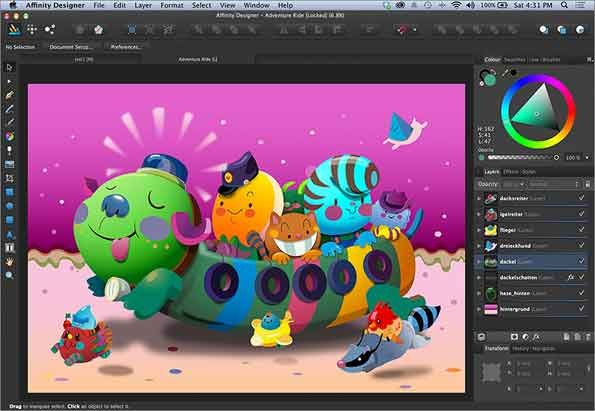Select the View hand tool
The image size is (595, 411).
[9, 261]
